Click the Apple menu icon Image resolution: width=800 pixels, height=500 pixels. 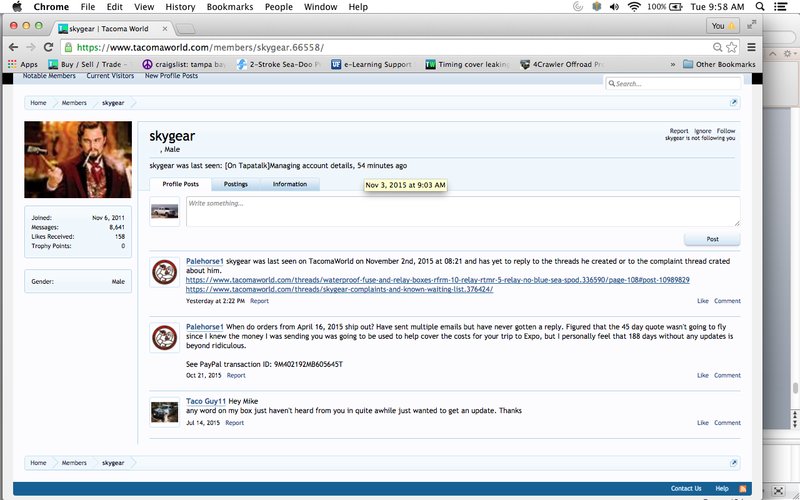tap(16, 7)
